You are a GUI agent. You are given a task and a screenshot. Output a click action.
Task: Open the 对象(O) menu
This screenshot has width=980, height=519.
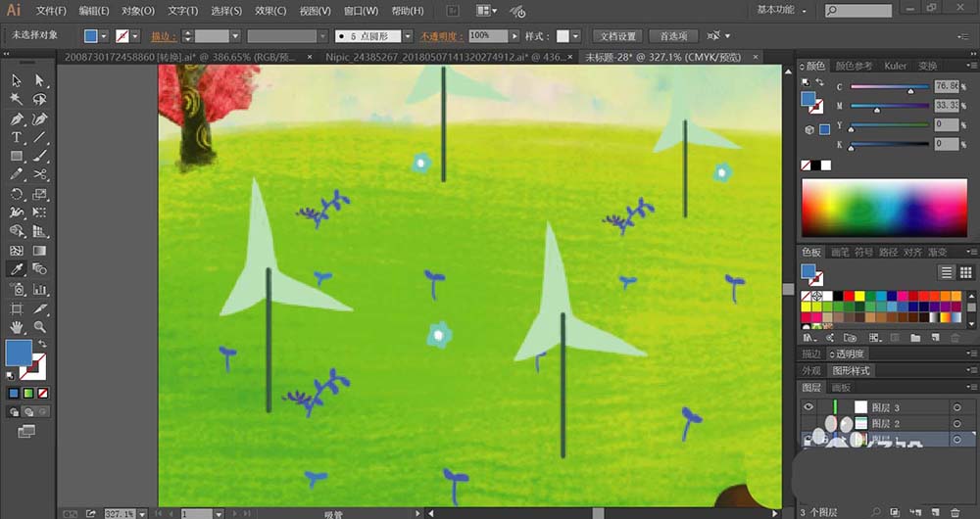[x=137, y=11]
